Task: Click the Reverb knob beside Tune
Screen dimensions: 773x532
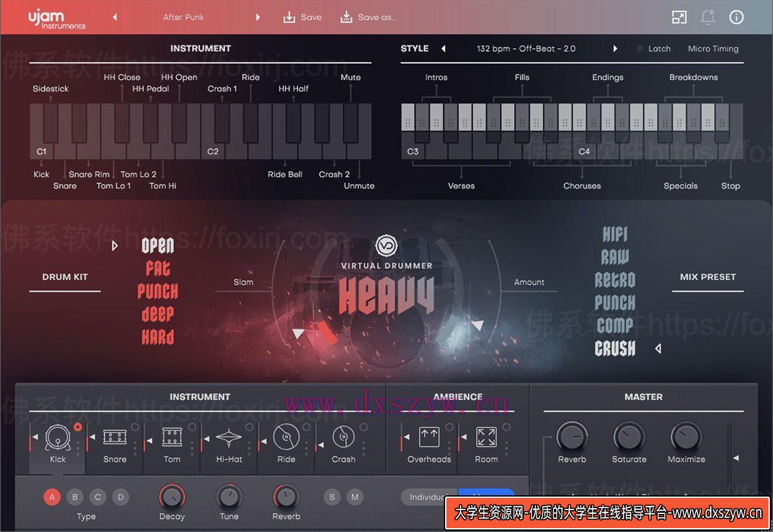Action: pyautogui.click(x=286, y=497)
